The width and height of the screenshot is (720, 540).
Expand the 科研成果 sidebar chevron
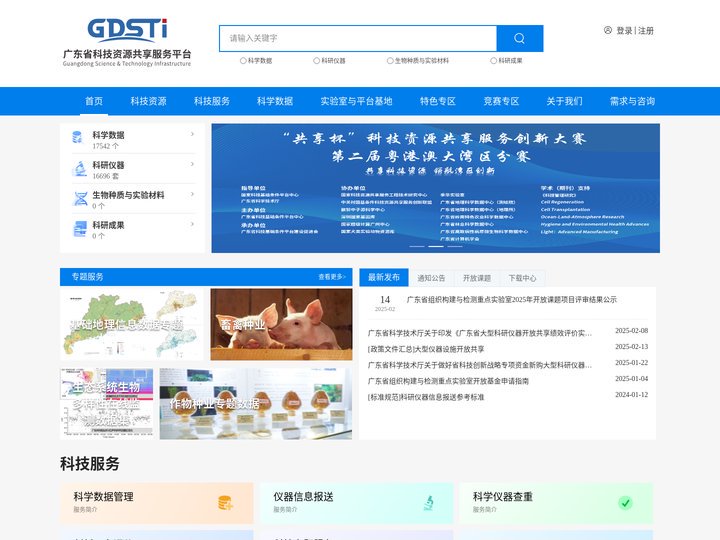pyautogui.click(x=192, y=224)
